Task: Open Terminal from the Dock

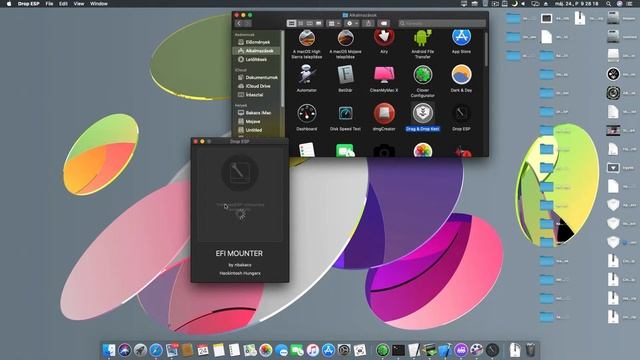Action: coord(398,350)
